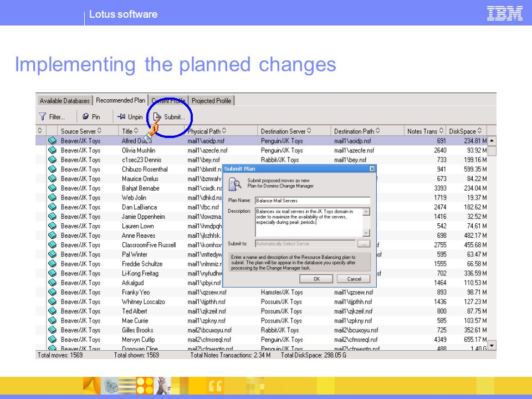Click the Plan Name input field

point(313,201)
